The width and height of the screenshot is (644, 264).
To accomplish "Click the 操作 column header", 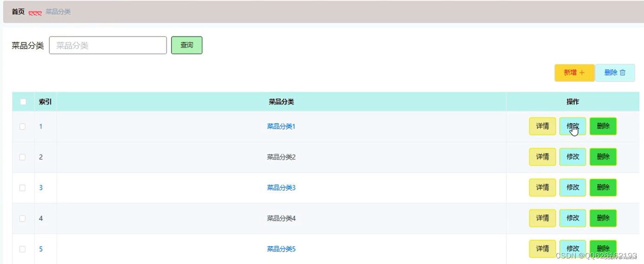I will pyautogui.click(x=573, y=102).
